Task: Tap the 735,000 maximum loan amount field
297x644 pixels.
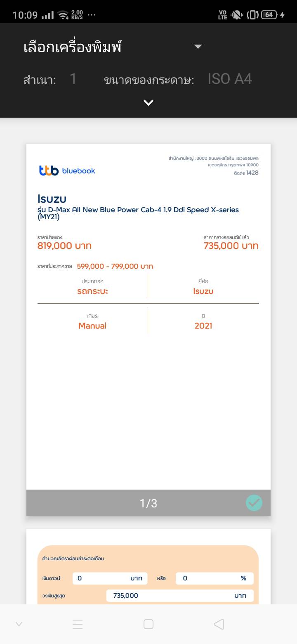Action: point(179,595)
